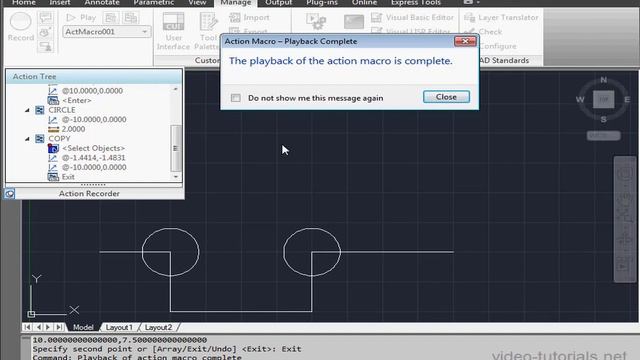Jump to first layout tab arrow
This screenshot has width=640, height=360.
(27, 327)
